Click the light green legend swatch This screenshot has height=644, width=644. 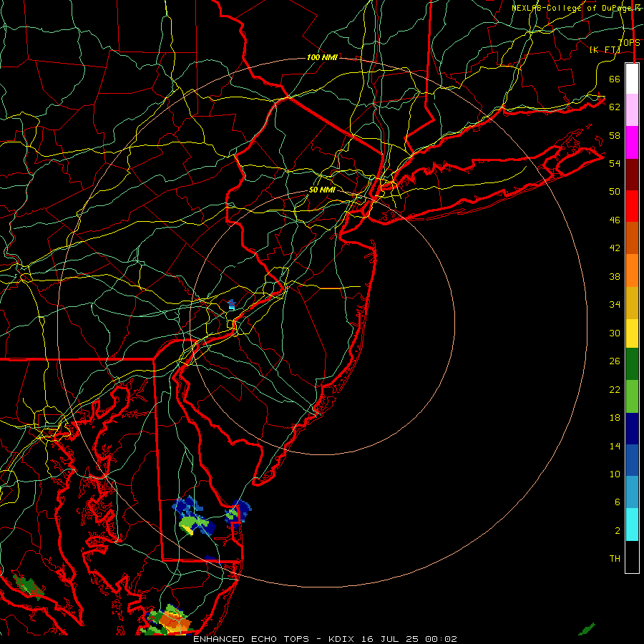pos(632,396)
